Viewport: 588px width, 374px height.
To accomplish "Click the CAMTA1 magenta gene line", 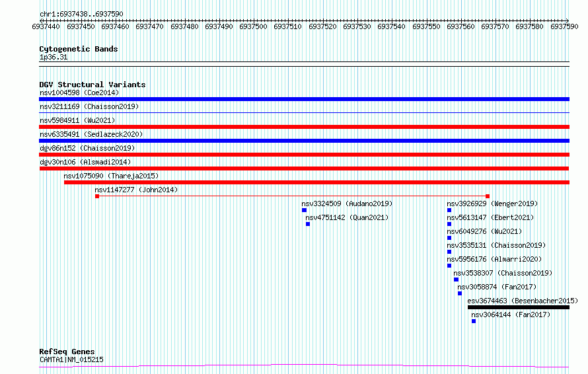I will 304,366.
